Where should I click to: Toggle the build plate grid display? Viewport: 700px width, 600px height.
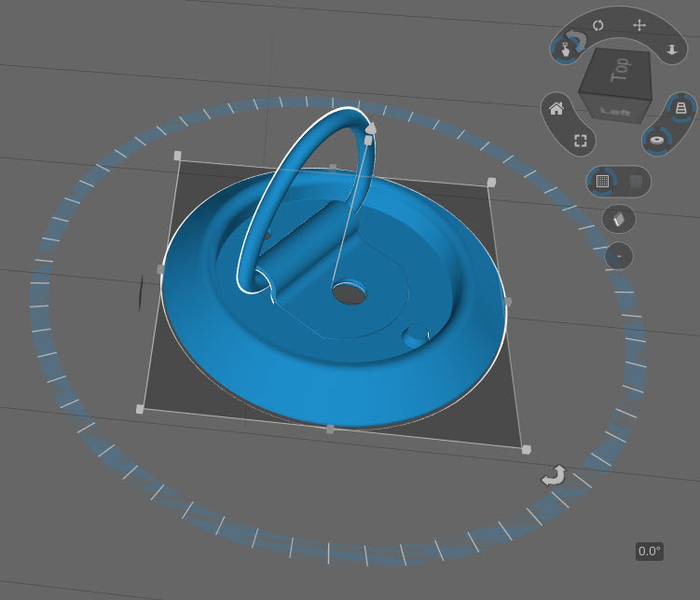coord(603,181)
